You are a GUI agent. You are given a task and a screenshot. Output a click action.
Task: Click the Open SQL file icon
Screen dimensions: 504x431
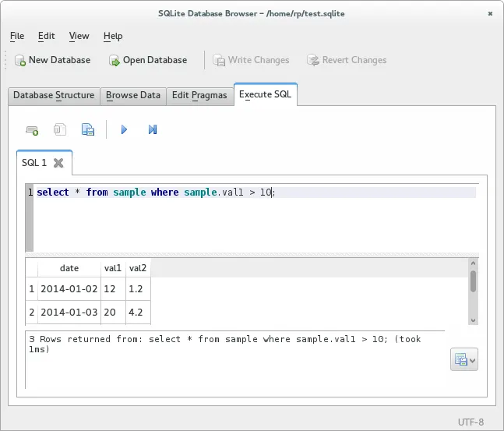[x=60, y=130]
